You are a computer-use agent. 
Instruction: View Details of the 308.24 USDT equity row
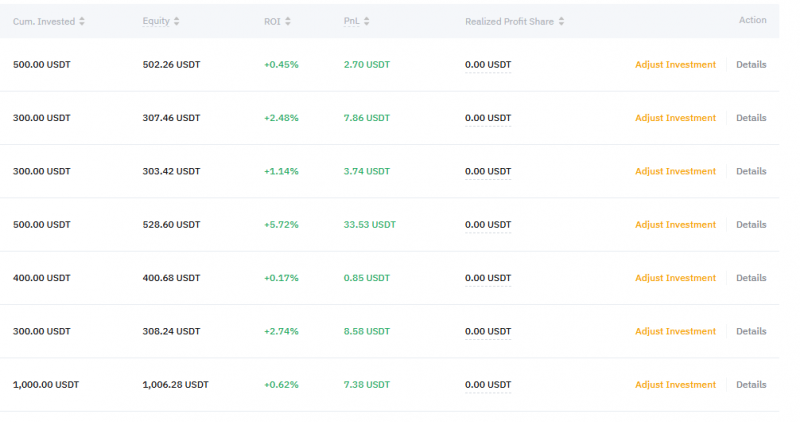pyautogui.click(x=751, y=331)
